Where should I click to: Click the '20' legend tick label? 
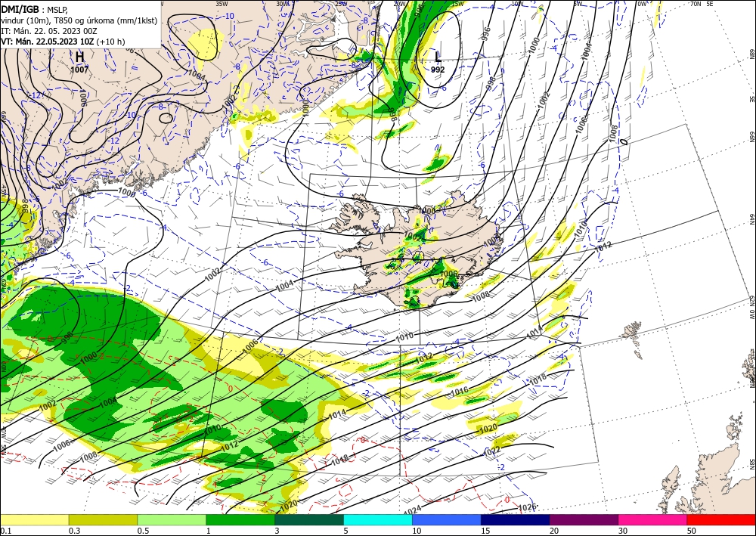click(x=554, y=531)
